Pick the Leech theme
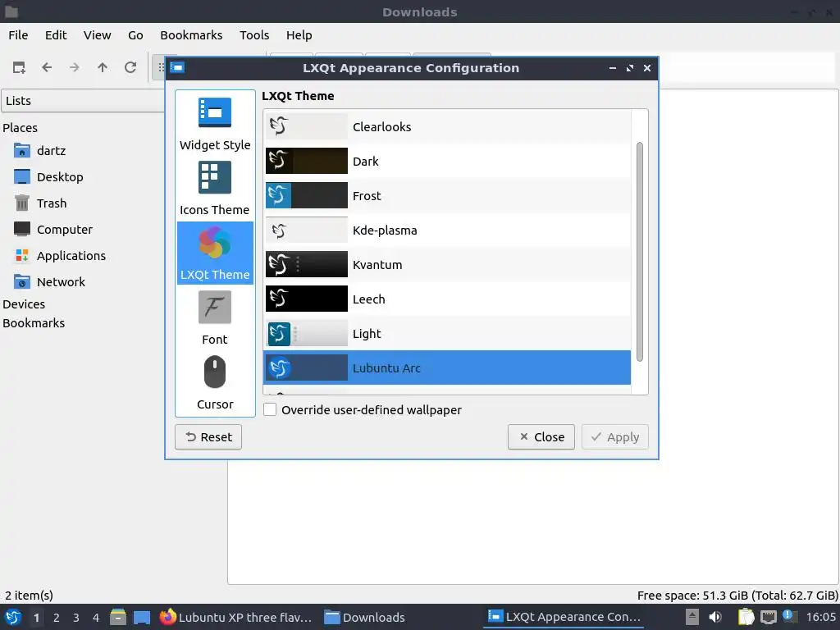840x630 pixels. (x=447, y=299)
